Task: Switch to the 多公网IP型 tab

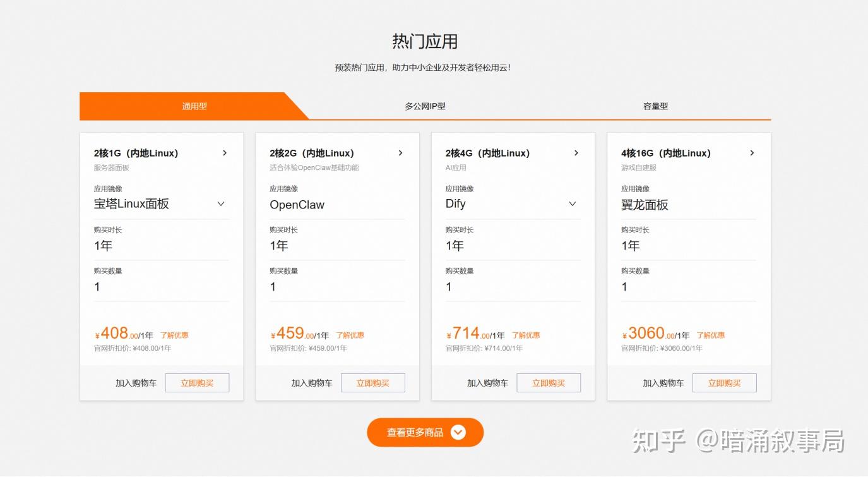Action: pyautogui.click(x=425, y=106)
